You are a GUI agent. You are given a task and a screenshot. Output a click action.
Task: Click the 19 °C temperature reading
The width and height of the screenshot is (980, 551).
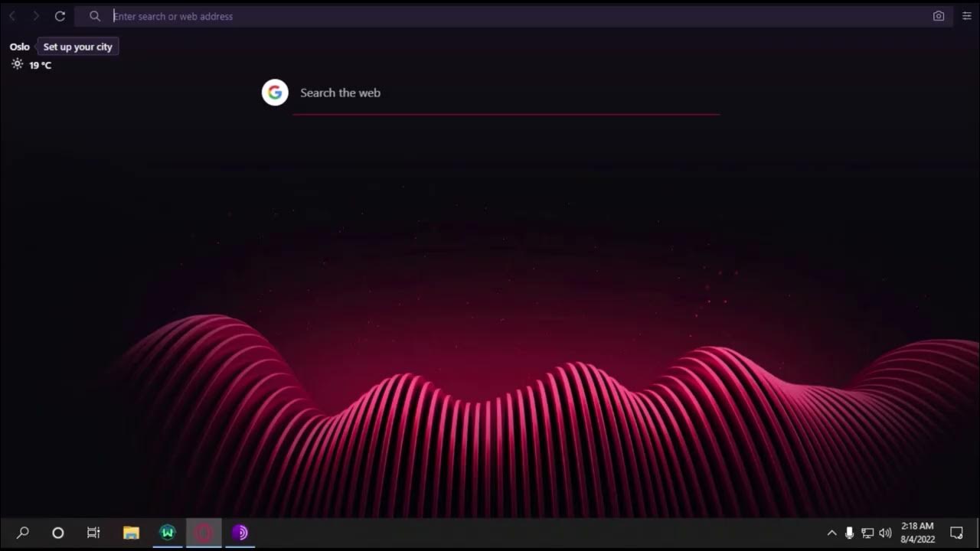pyautogui.click(x=41, y=66)
